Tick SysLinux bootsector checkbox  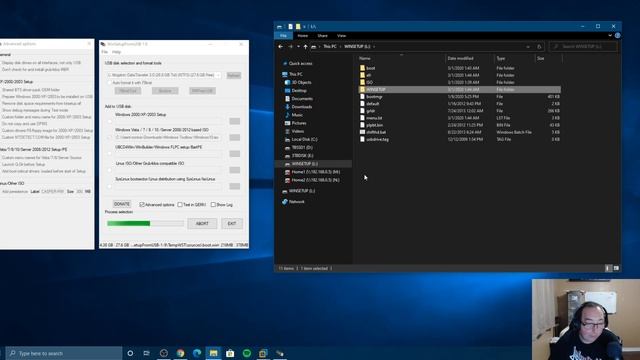click(109, 187)
